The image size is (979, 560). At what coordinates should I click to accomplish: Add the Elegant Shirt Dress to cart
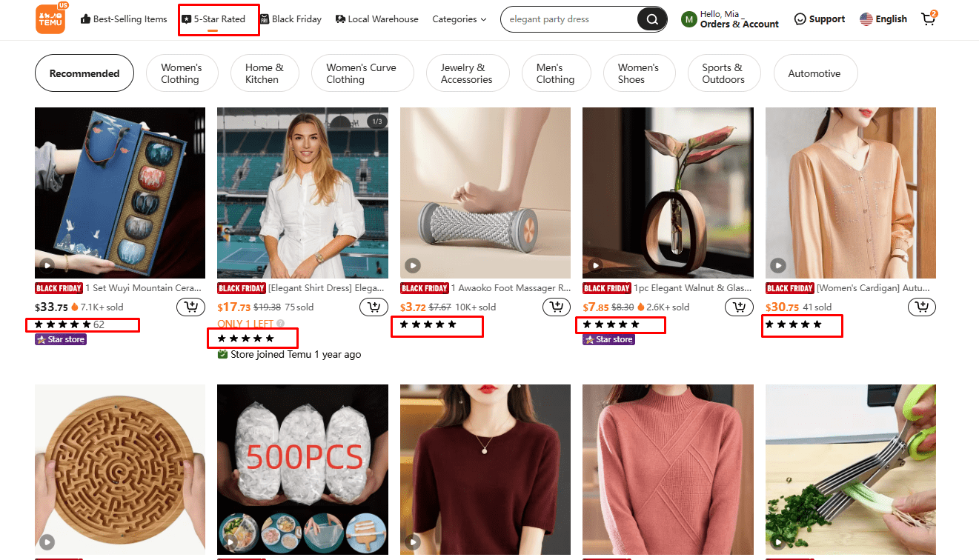[x=374, y=307]
